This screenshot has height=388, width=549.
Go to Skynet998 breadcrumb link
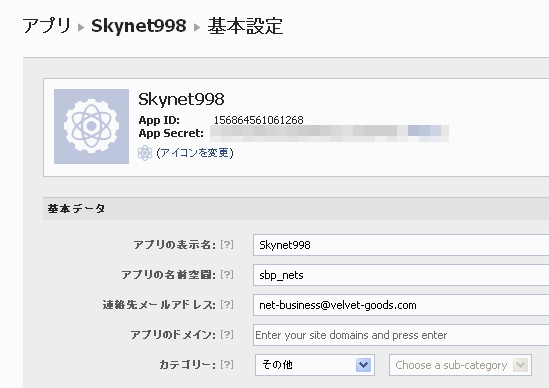(139, 26)
